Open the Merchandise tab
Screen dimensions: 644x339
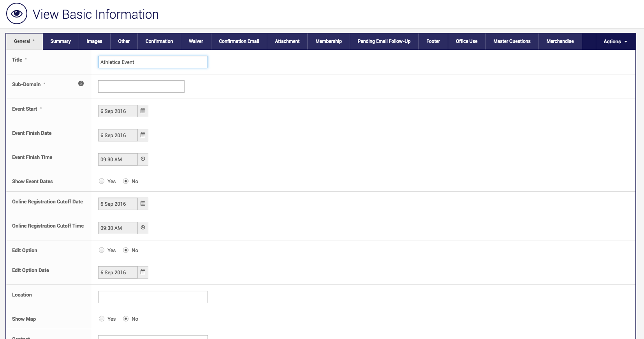point(560,41)
